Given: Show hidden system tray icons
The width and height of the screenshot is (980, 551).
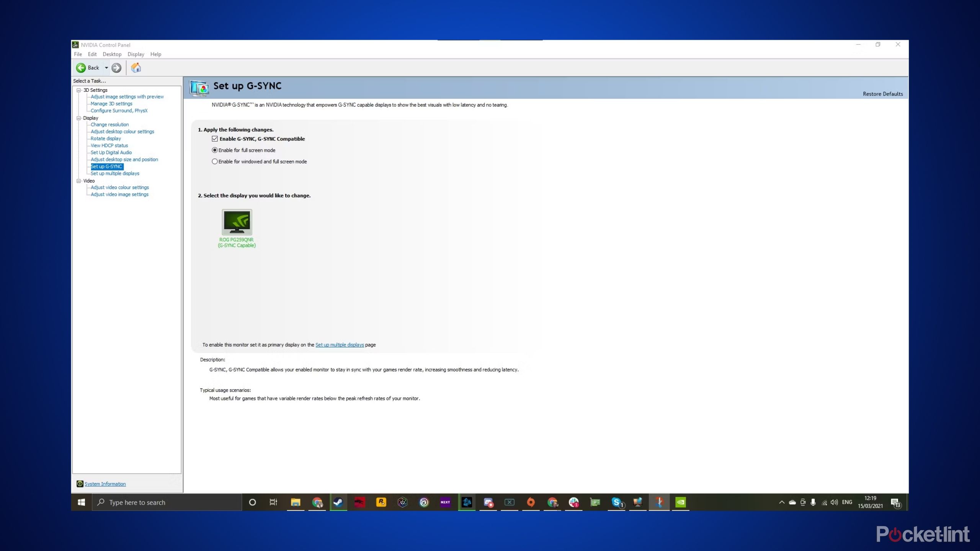Looking at the screenshot, I should (782, 502).
